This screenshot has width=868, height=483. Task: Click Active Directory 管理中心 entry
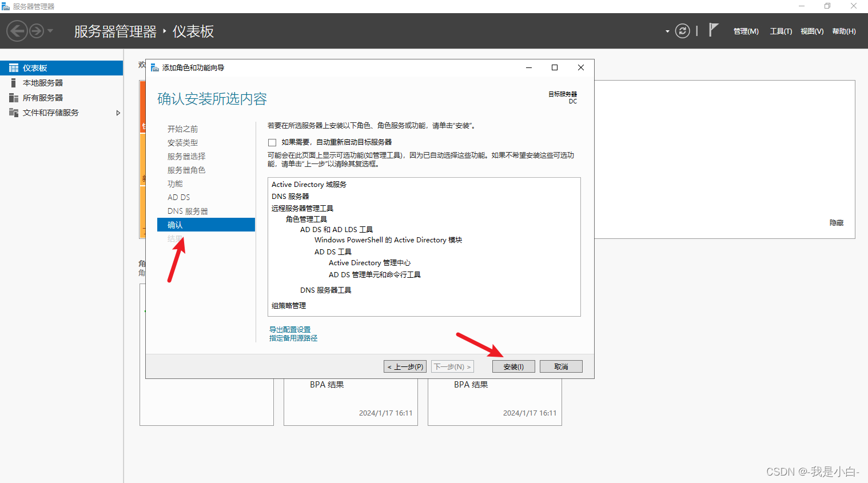click(x=369, y=263)
